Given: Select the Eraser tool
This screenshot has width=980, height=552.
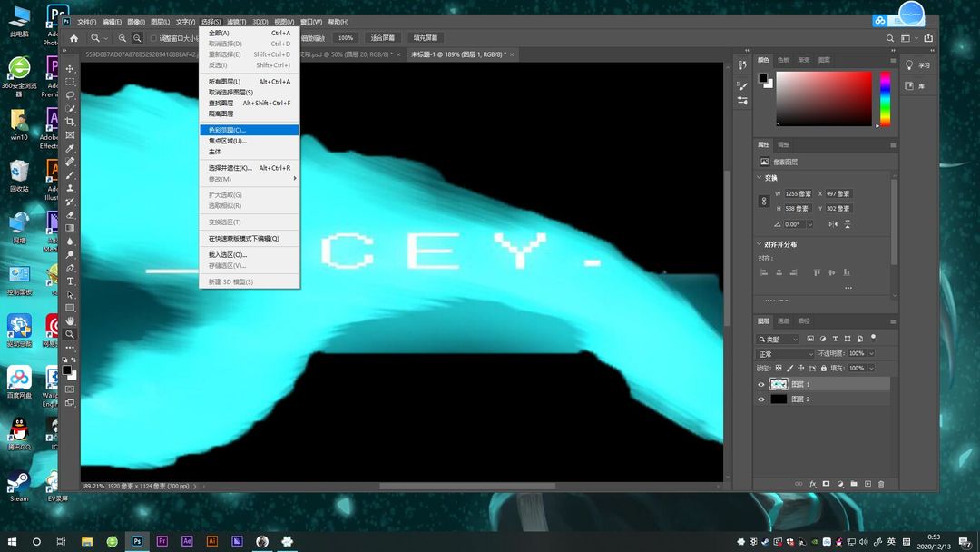Looking at the screenshot, I should click(x=70, y=214).
